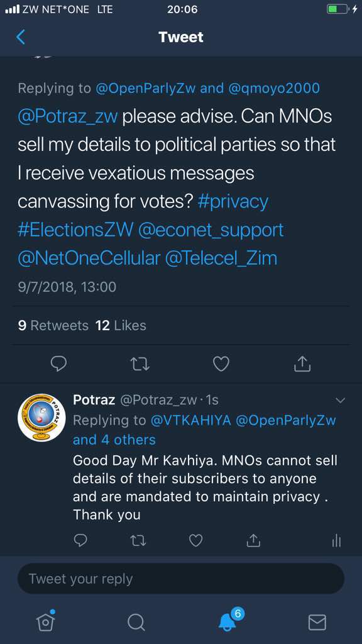This screenshot has height=644, width=362.
Task: Expand options on Potraz's reply chevron
Action: (x=340, y=399)
